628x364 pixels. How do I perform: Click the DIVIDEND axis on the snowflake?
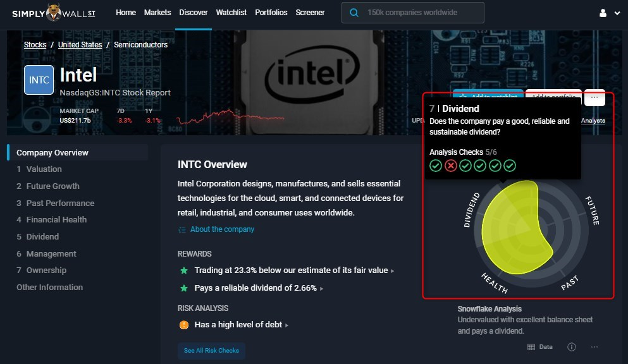[x=471, y=210]
